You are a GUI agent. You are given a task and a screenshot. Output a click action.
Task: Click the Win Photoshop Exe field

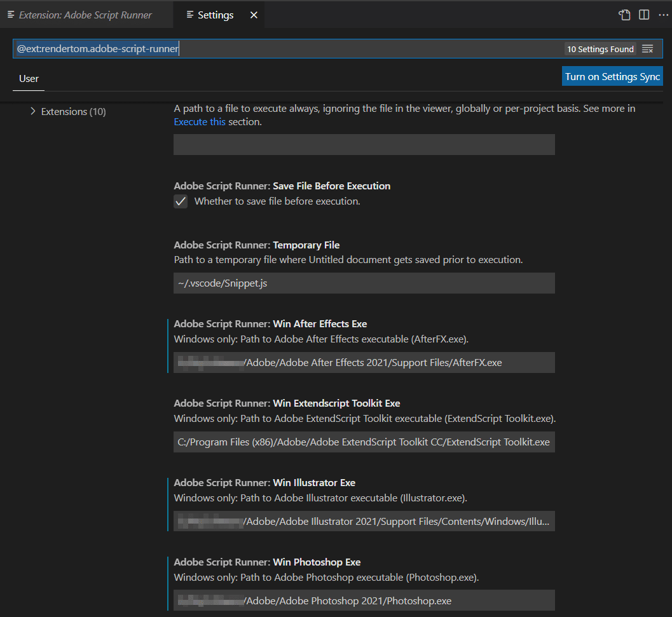[x=364, y=600]
